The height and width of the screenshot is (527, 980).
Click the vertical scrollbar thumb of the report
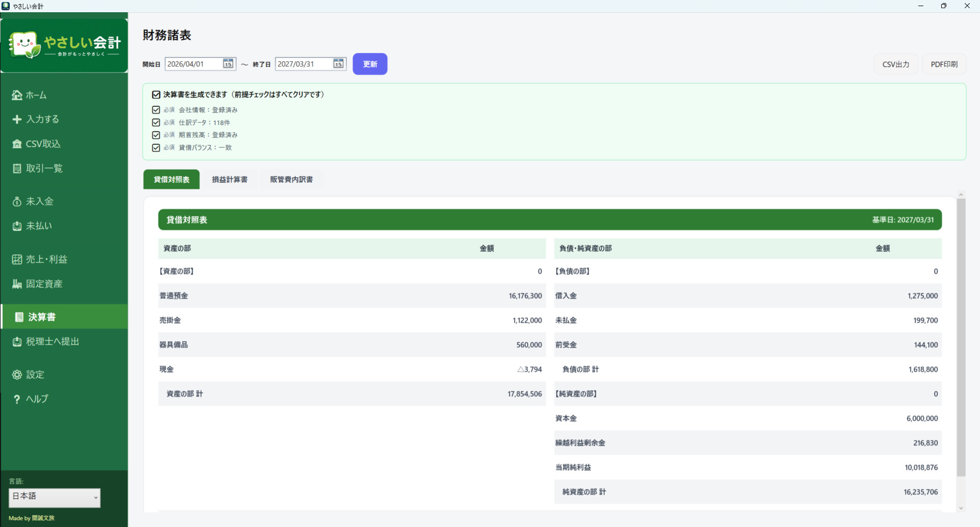point(961,337)
